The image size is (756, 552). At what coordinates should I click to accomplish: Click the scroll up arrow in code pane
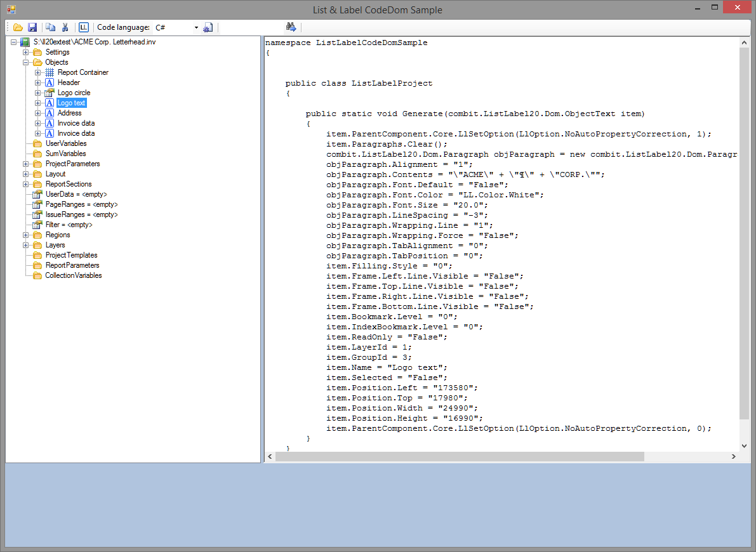744,43
